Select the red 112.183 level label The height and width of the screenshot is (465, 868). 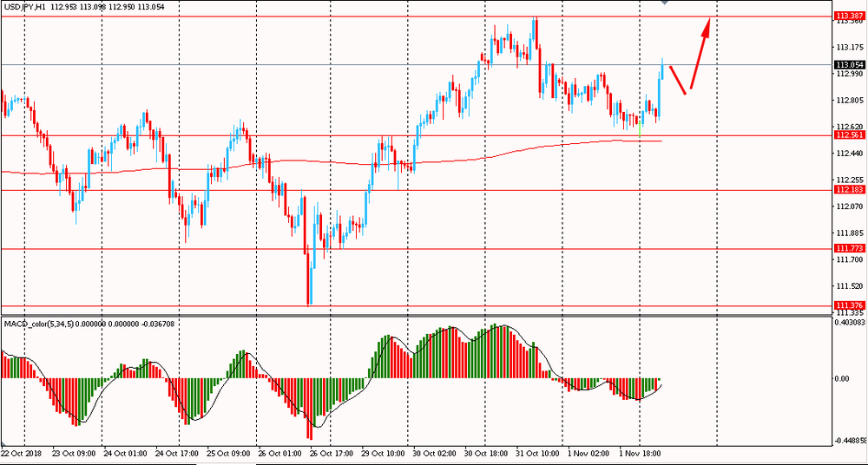coord(850,190)
